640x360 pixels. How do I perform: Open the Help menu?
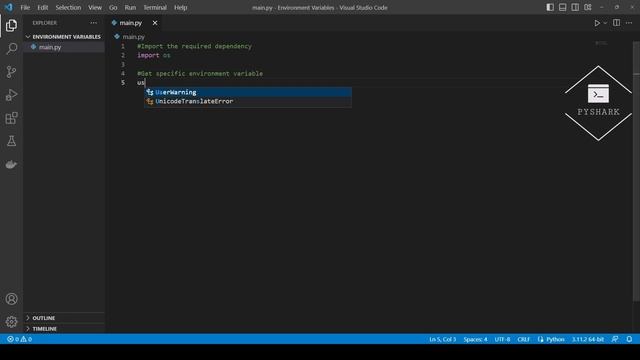180,7
